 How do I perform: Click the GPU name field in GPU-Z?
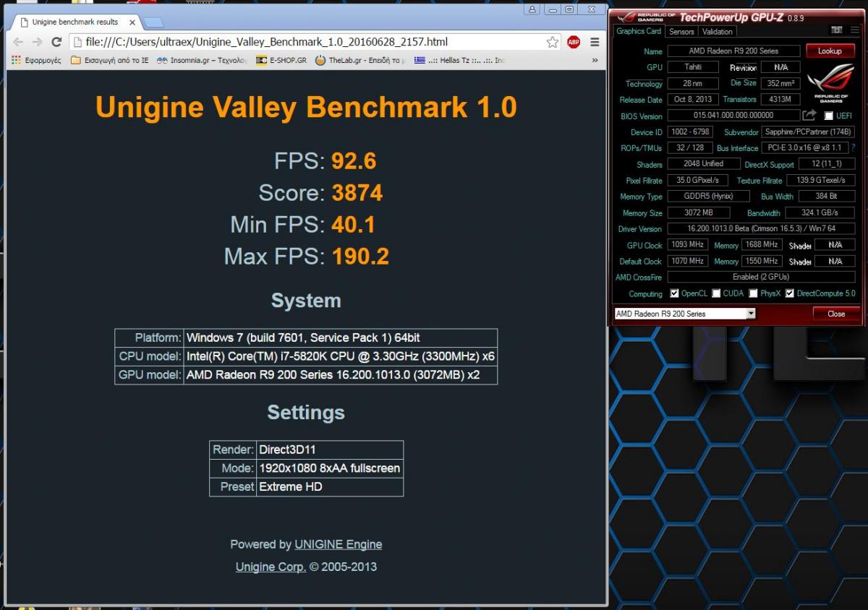[x=733, y=51]
